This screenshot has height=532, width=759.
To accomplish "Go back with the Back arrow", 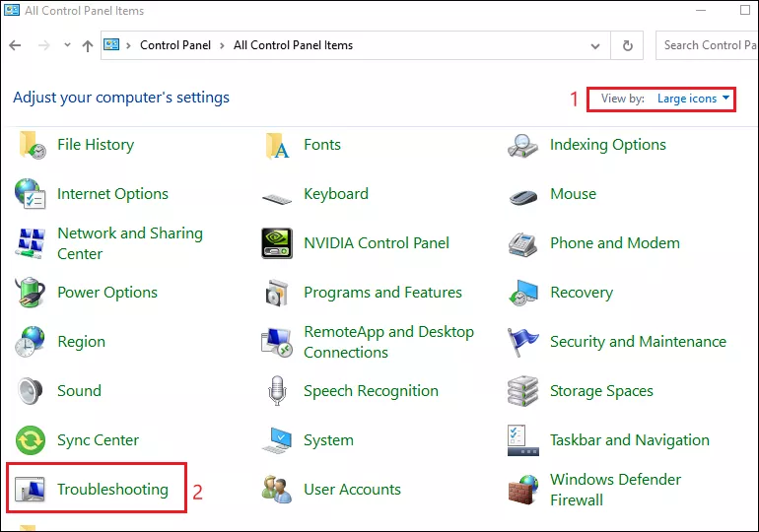I will [x=16, y=45].
